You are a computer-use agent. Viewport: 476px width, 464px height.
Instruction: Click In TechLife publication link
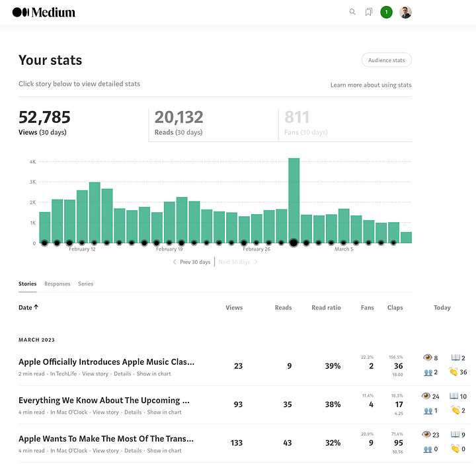coord(63,373)
